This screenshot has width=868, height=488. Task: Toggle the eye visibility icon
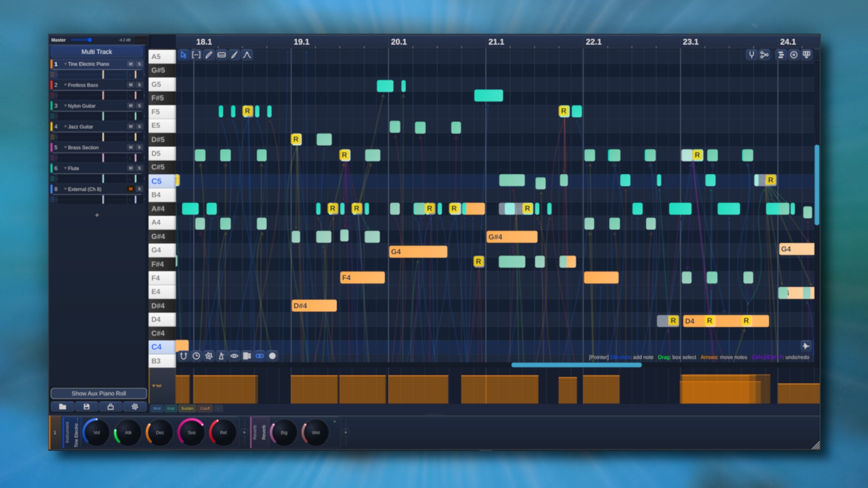click(234, 356)
